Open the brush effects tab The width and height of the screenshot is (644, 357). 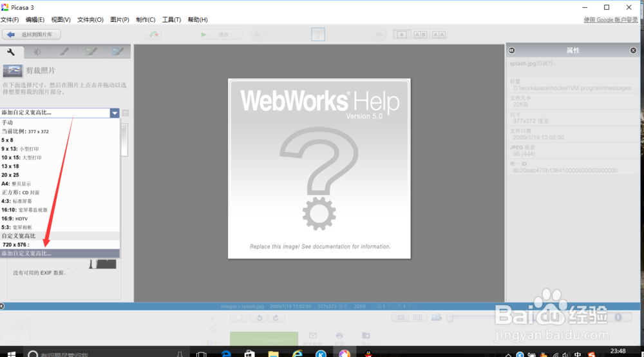(64, 52)
